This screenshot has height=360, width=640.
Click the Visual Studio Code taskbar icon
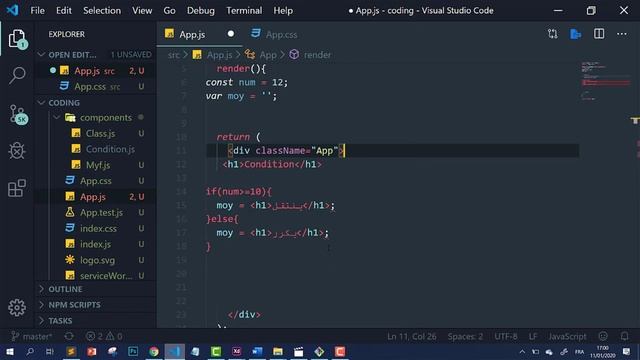pyautogui.click(x=175, y=351)
